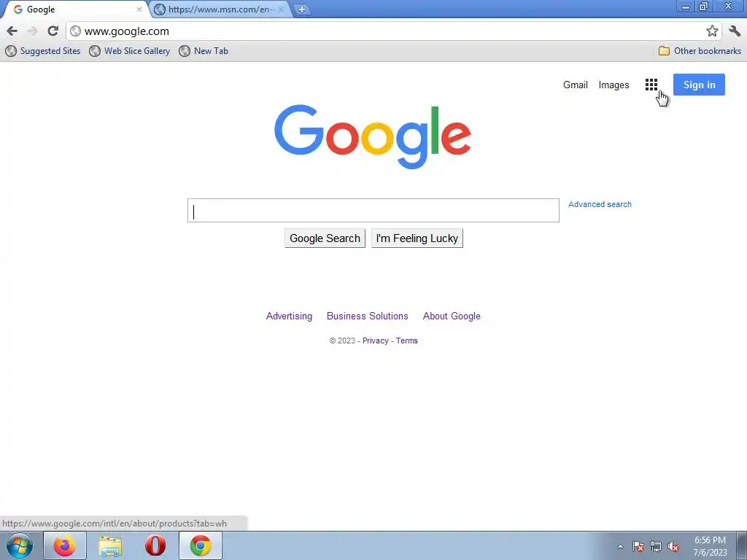The image size is (747, 560).
Task: Reload the current page
Action: click(x=53, y=31)
